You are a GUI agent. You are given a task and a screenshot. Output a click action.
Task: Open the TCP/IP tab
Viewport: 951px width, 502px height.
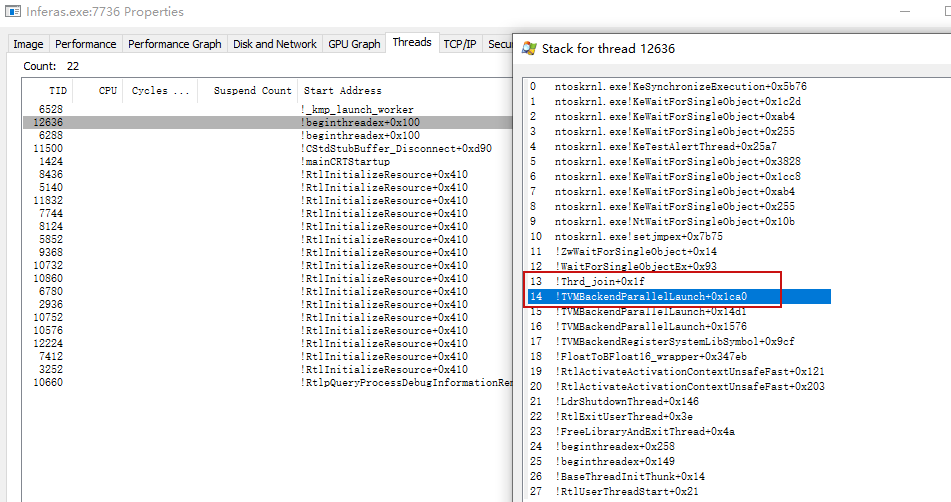click(460, 44)
